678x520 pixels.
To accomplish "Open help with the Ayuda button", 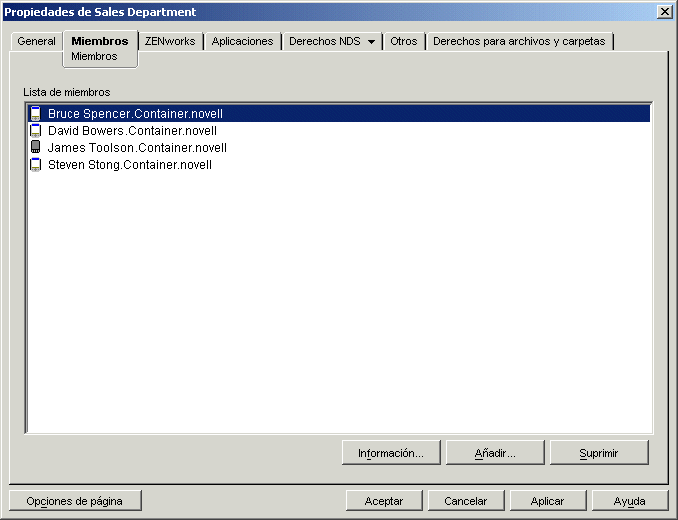I will point(630,501).
